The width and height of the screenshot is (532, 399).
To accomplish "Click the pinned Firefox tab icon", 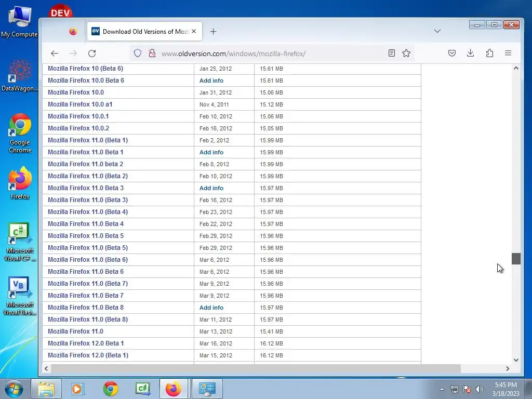I will coord(73,32).
